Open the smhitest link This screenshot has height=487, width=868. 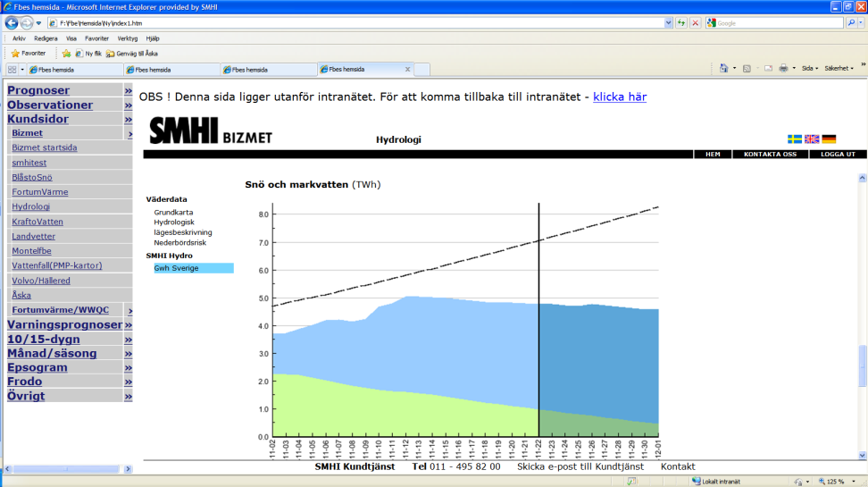[29, 163]
